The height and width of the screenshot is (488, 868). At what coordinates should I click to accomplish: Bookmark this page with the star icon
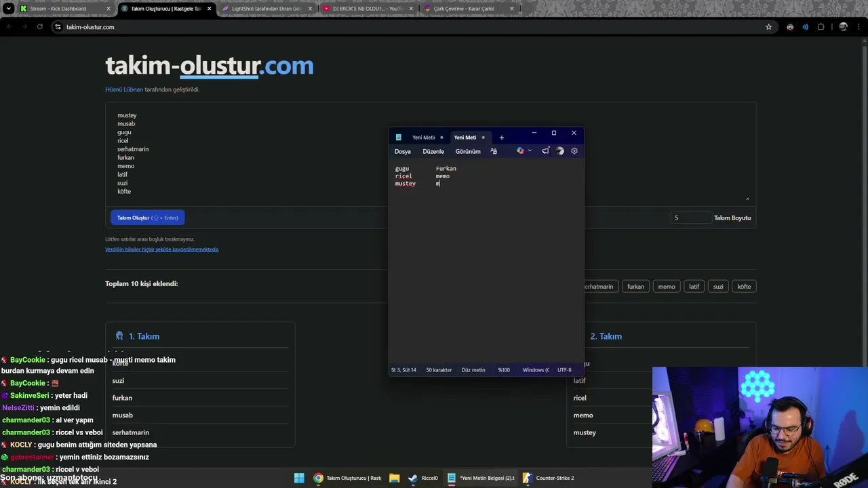point(768,27)
